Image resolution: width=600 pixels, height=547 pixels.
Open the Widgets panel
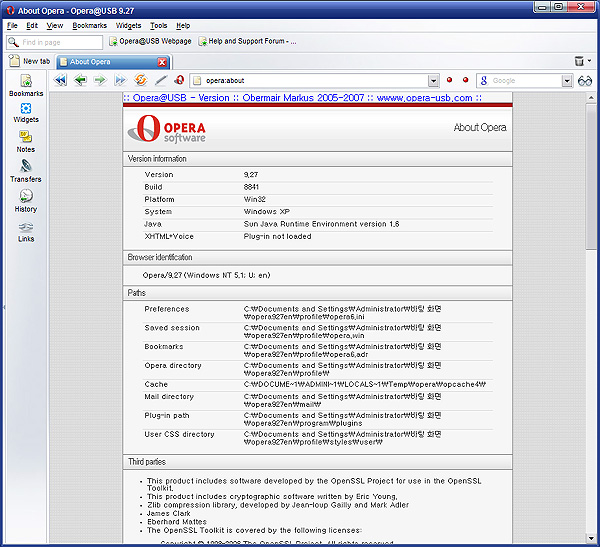(x=26, y=113)
